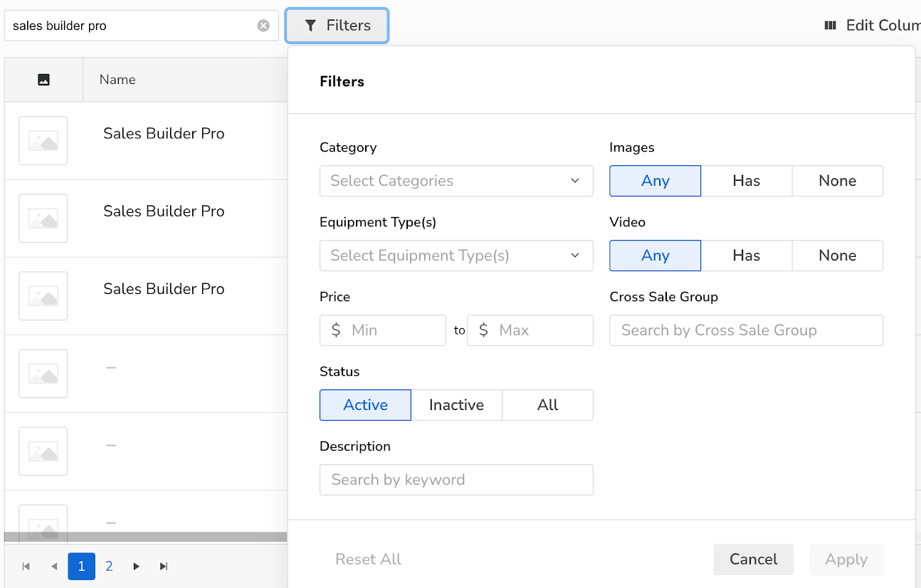Expand the Select Categories dropdown
The width and height of the screenshot is (921, 588).
click(x=456, y=181)
